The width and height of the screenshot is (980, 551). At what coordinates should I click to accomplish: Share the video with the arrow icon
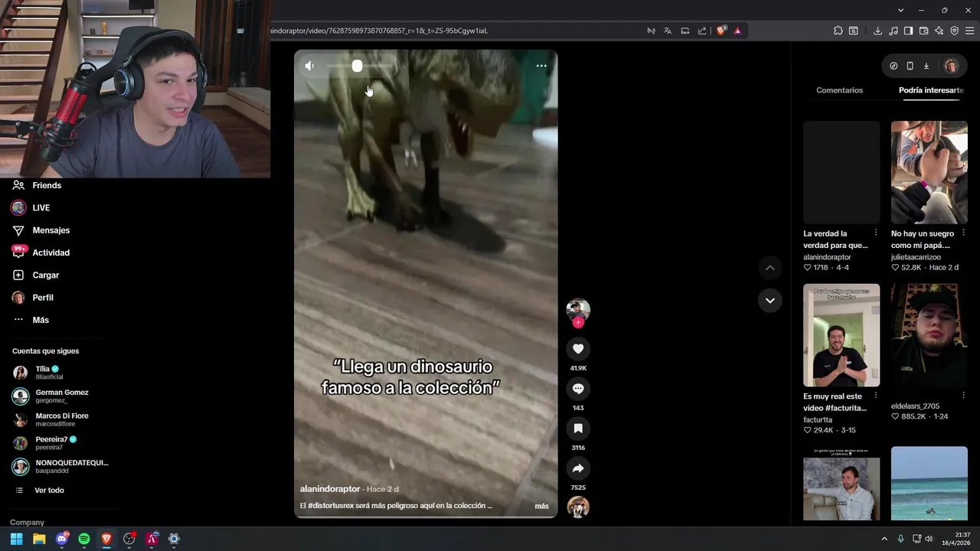click(578, 468)
